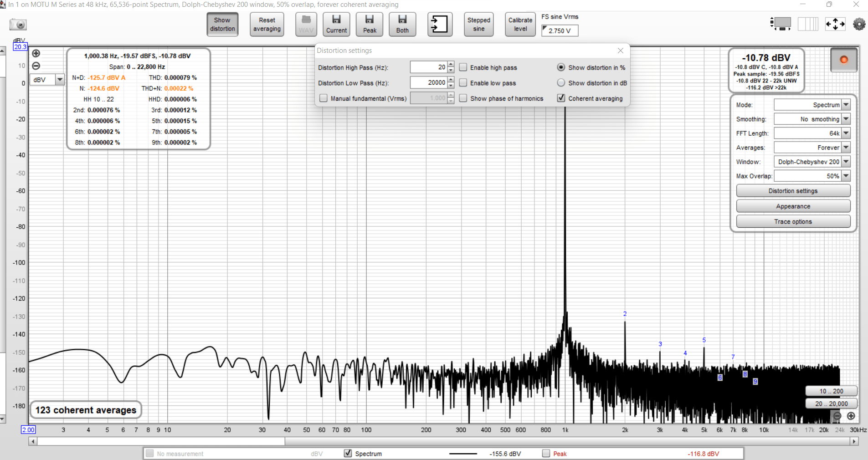Save Both traces
The image size is (868, 460).
point(402,24)
